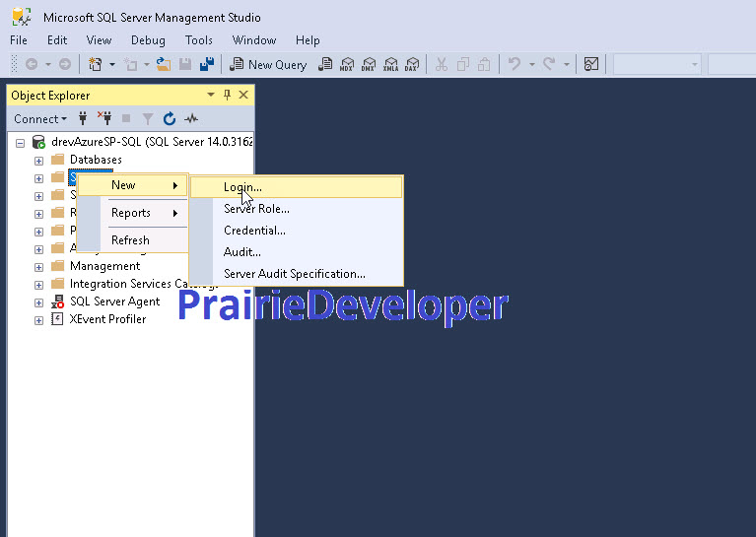Click the Paste toolbar icon
This screenshot has width=756, height=537.
click(484, 64)
